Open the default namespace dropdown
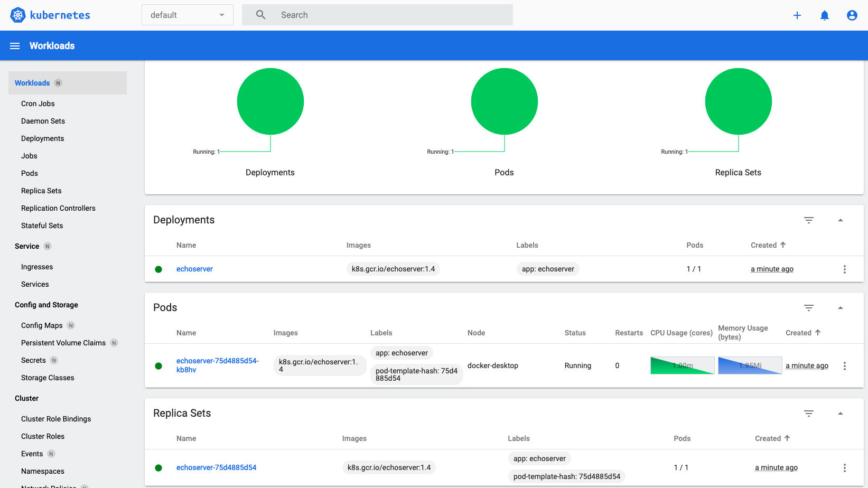The height and width of the screenshot is (488, 868). (188, 15)
